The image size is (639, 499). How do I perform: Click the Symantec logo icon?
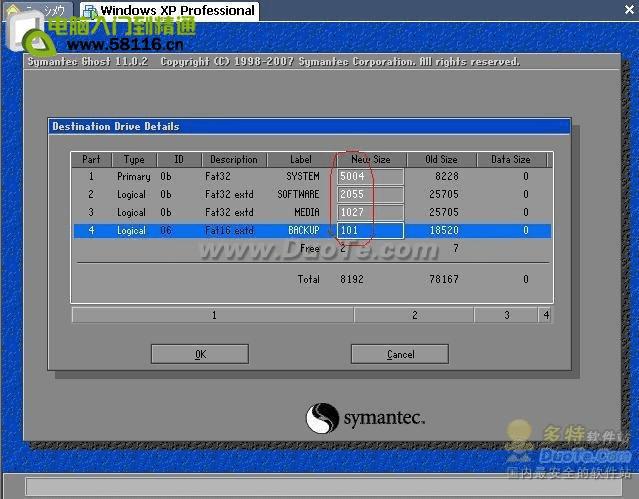click(x=322, y=418)
